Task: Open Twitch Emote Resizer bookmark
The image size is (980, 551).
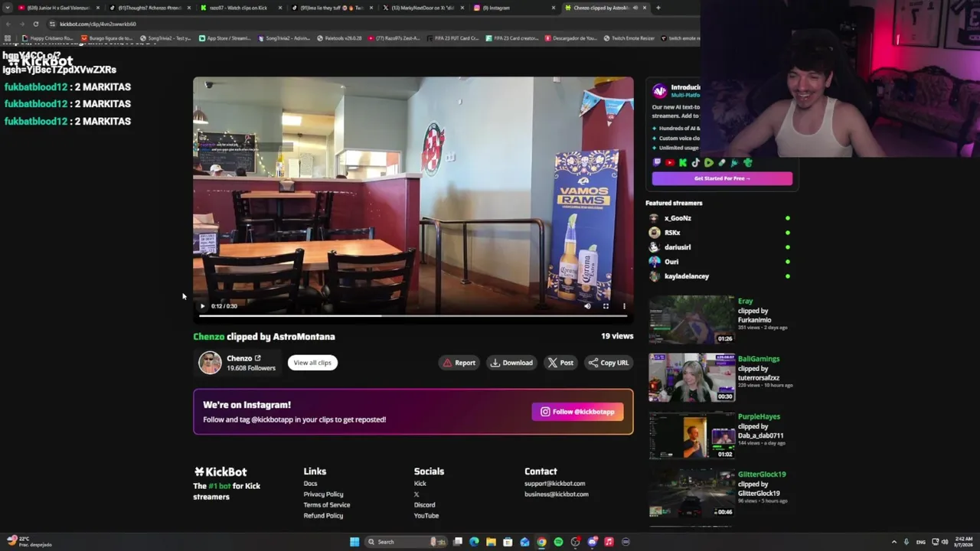Action: [x=629, y=38]
